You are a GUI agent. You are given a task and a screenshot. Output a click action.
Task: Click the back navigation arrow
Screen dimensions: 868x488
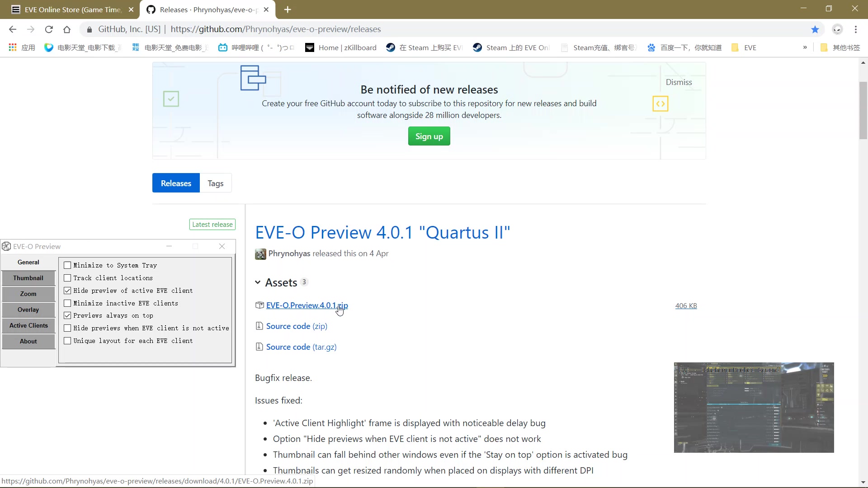(x=13, y=29)
